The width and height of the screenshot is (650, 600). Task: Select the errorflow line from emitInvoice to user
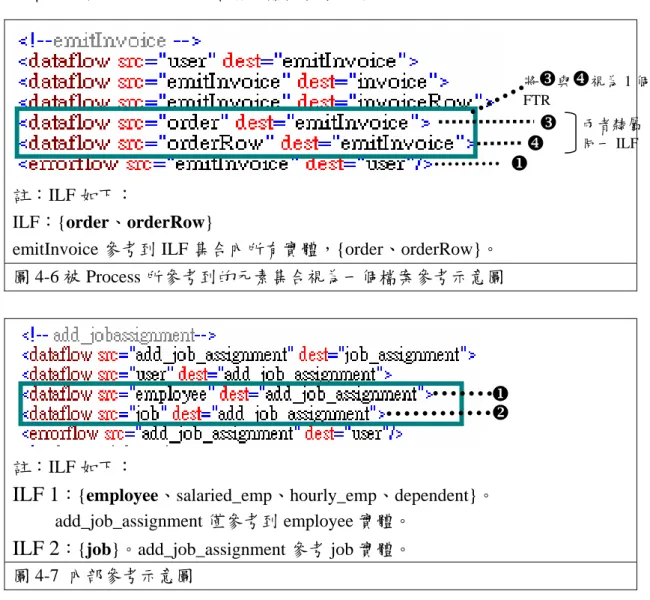click(225, 163)
